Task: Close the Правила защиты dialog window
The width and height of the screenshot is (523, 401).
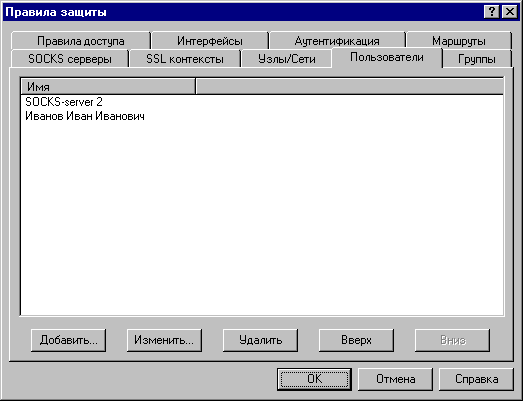Action: click(x=510, y=12)
